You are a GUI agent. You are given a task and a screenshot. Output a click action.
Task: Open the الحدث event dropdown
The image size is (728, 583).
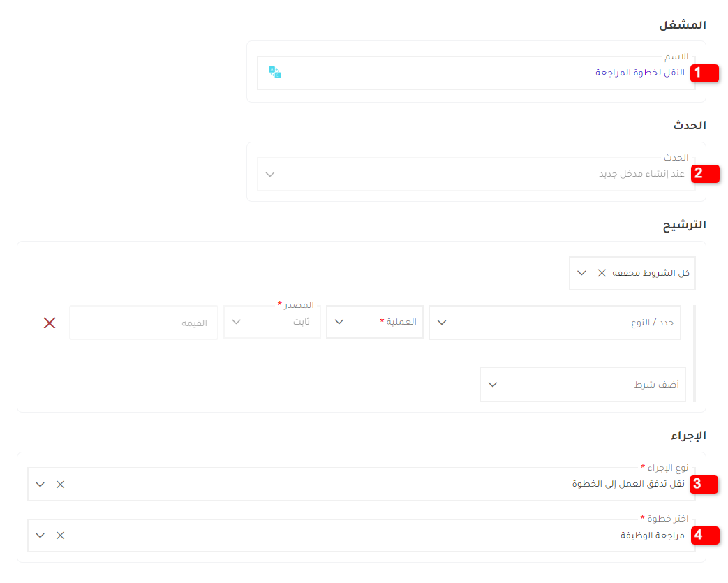(x=269, y=174)
